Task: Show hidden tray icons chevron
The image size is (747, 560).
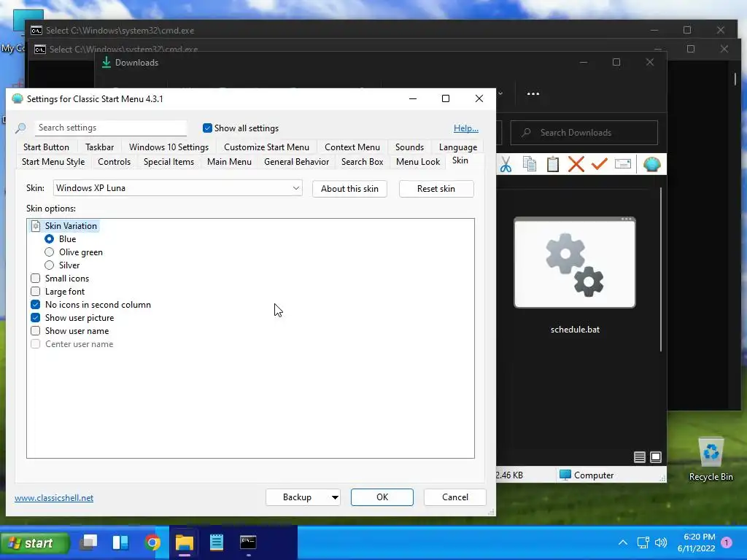Action: (x=623, y=542)
